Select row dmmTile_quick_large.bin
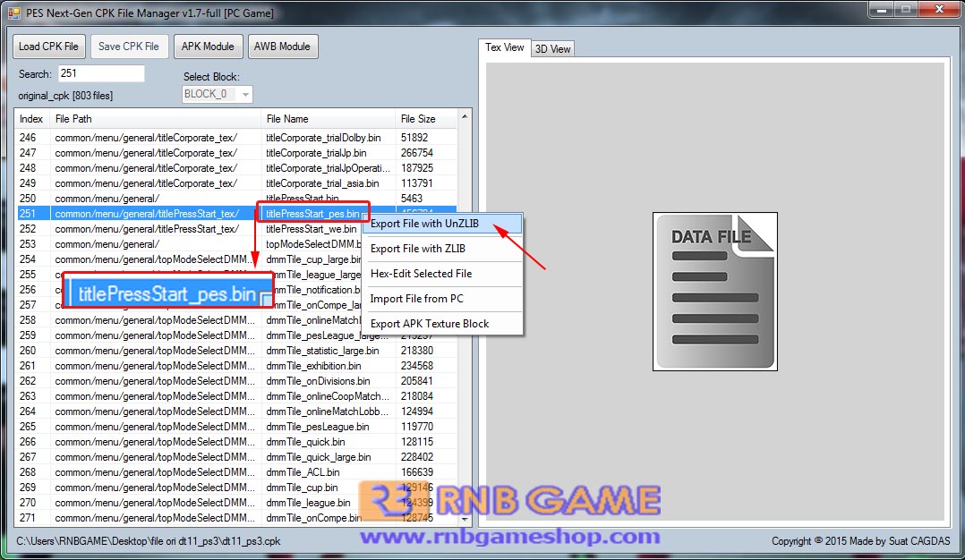 pyautogui.click(x=235, y=457)
